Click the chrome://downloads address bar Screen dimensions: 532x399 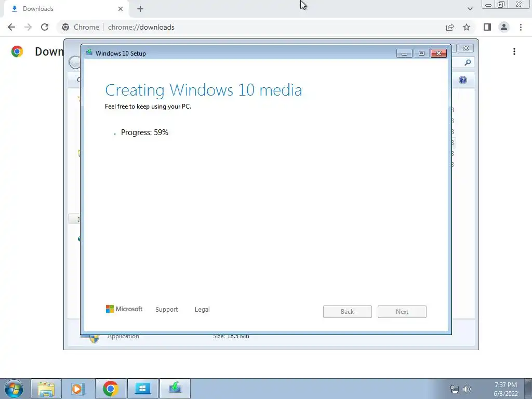251,27
